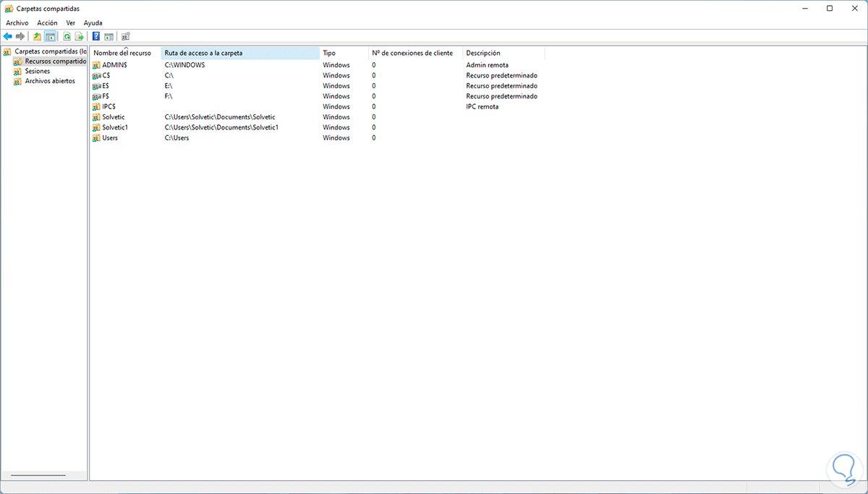Open the Acción menu
868x494 pixels.
tap(47, 23)
